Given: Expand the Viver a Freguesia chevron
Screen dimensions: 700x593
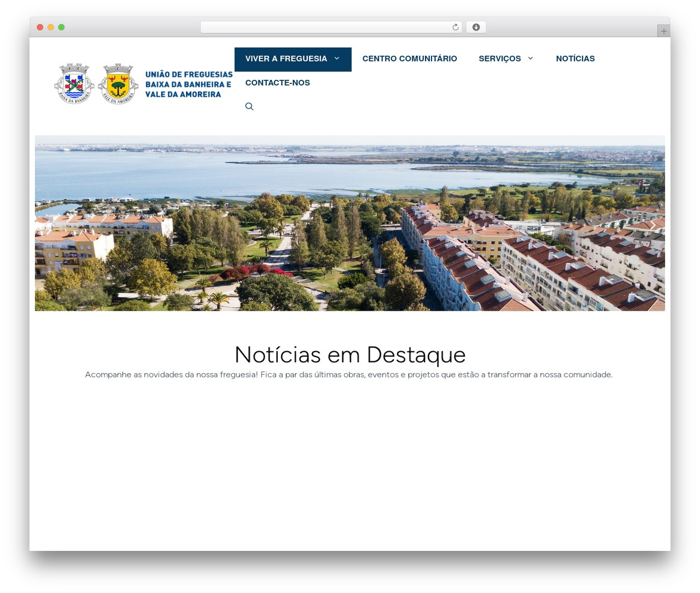Looking at the screenshot, I should point(337,59).
